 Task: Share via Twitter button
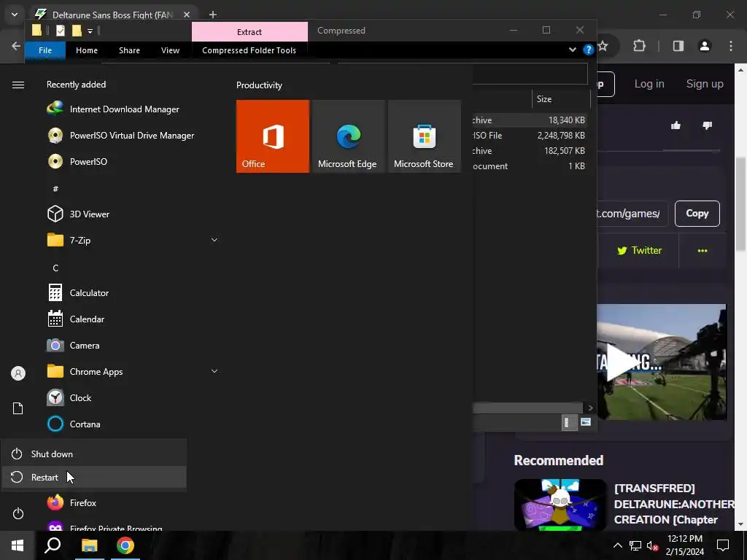639,251
